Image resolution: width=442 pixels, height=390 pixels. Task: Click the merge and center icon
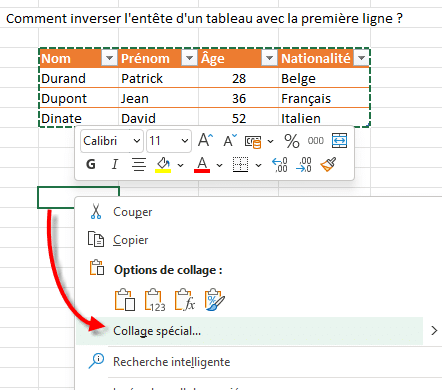point(339,141)
